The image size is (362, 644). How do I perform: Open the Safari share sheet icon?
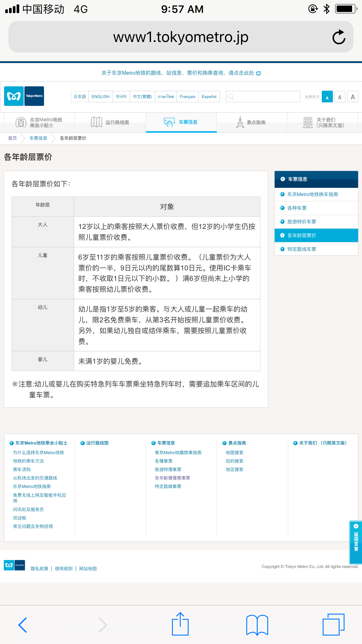[x=180, y=624]
